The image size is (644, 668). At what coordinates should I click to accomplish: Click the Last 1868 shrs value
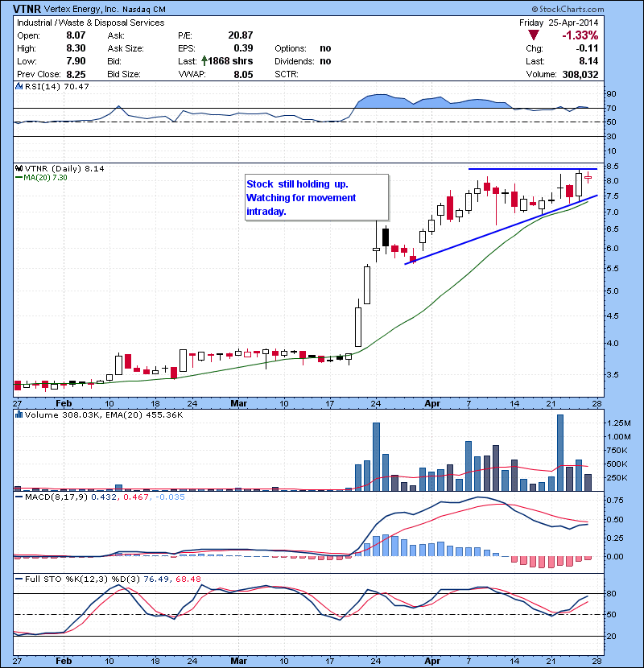[230, 61]
